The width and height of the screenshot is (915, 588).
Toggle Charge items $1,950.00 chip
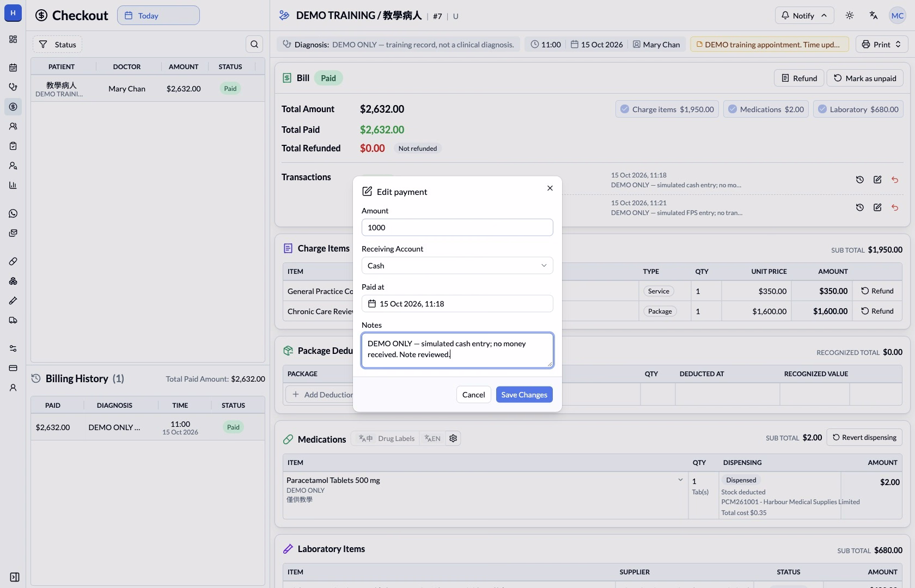tap(667, 109)
